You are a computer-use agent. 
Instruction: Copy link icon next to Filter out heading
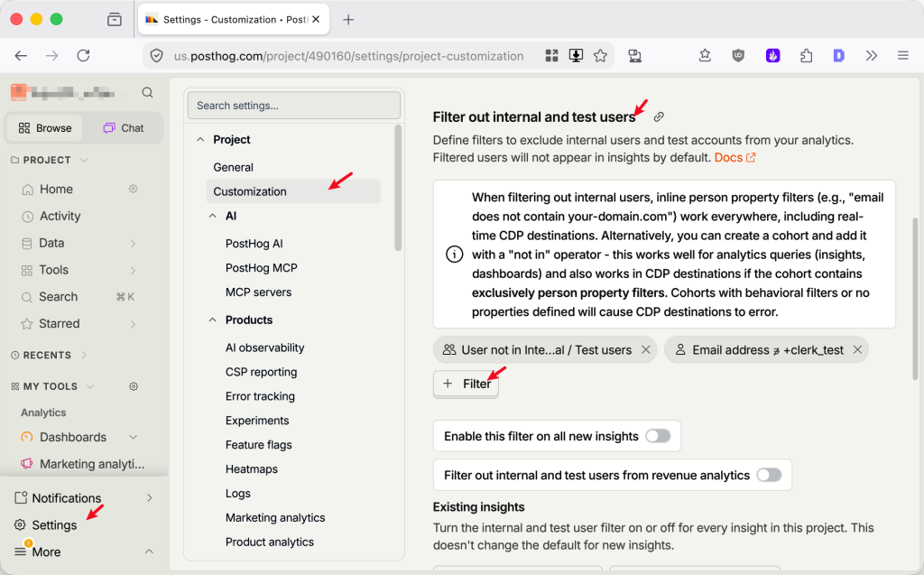click(658, 116)
